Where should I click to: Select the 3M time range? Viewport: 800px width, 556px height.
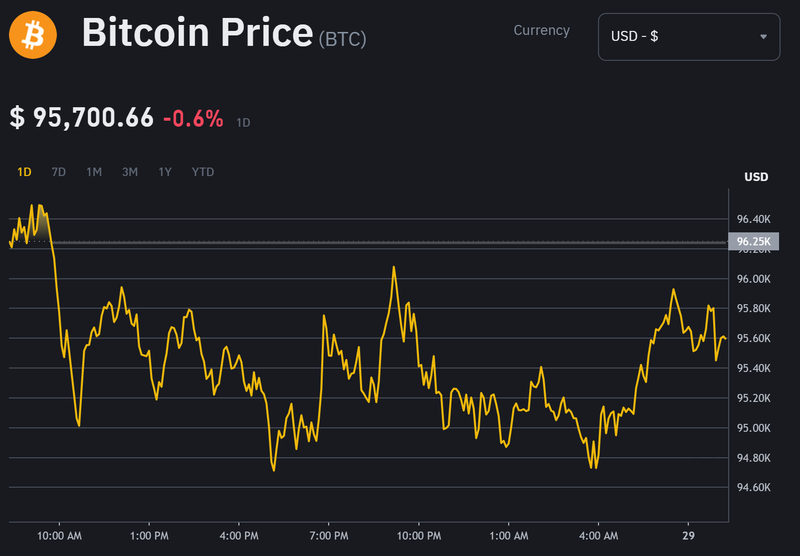130,172
